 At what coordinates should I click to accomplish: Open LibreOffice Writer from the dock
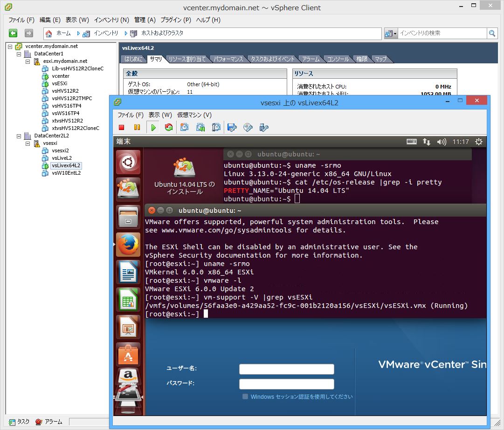128,273
